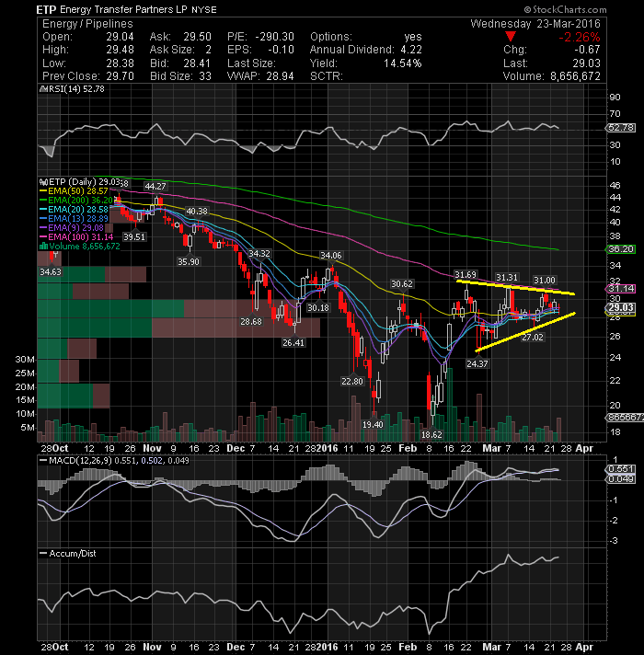Click the 0.551 MACD axis tag

click(x=621, y=468)
